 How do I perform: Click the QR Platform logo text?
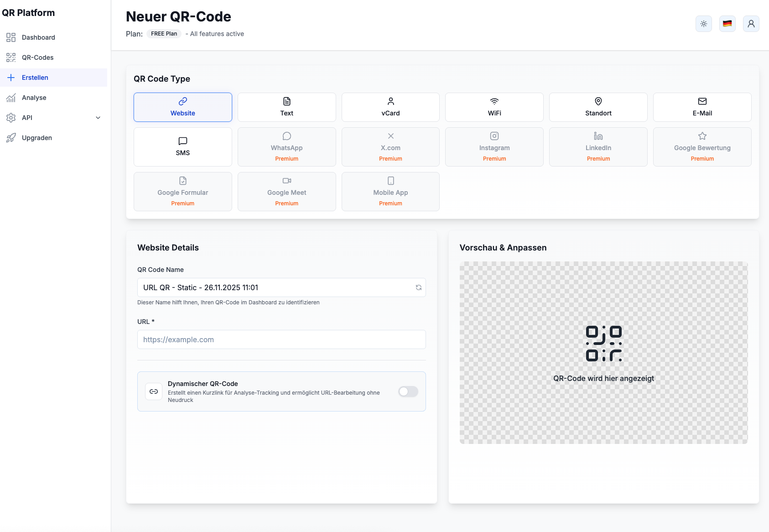coord(28,13)
